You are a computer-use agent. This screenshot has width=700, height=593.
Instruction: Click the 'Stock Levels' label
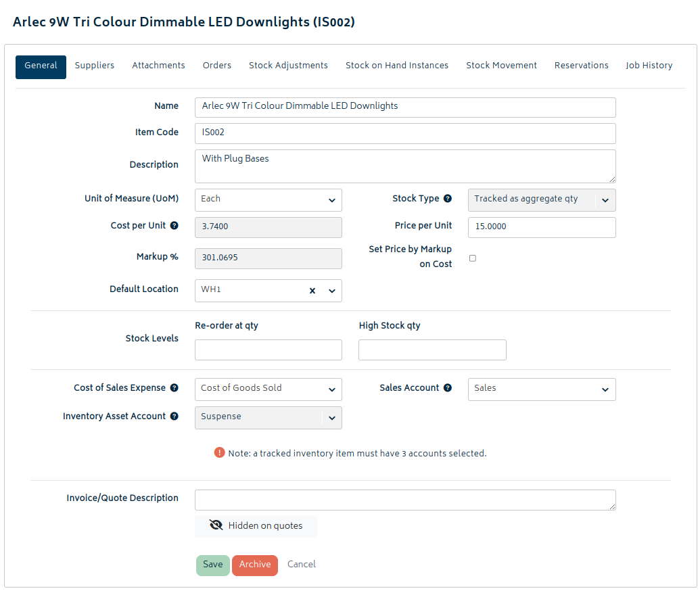click(x=151, y=339)
